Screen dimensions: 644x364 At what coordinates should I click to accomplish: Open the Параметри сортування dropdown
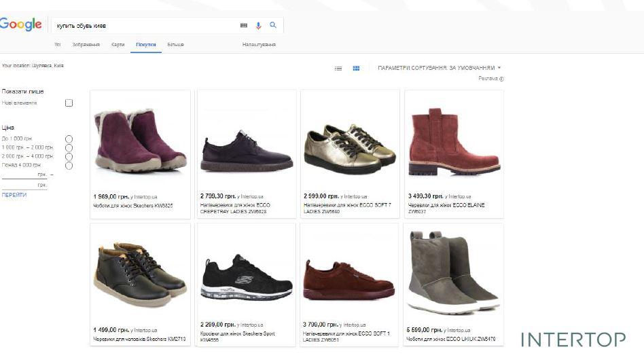tap(439, 68)
